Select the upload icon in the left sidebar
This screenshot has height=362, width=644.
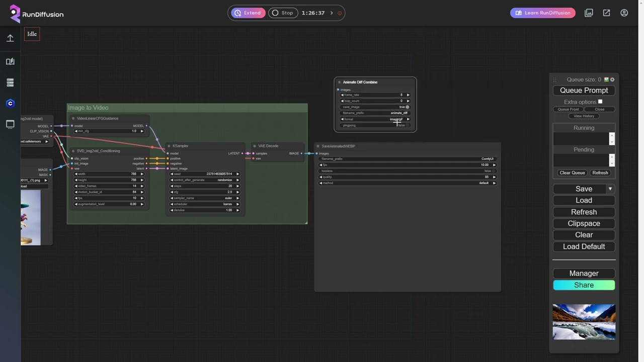coord(10,38)
